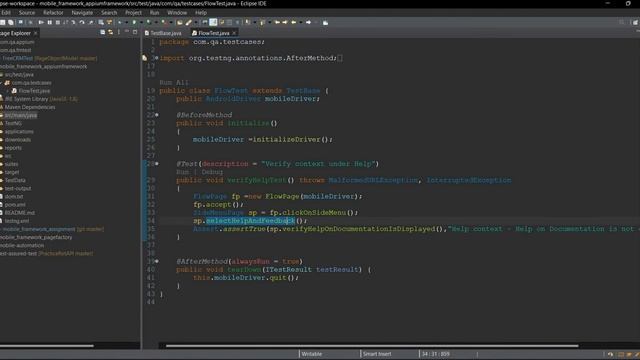Open the External Tools dropdown arrow
Image resolution: width=640 pixels, height=360 pixels.
171,22
